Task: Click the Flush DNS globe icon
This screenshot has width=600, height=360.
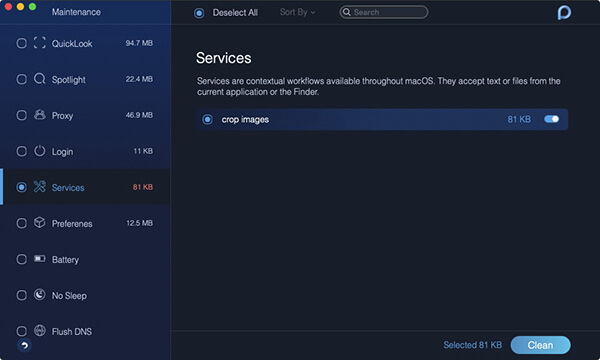Action: 39,331
